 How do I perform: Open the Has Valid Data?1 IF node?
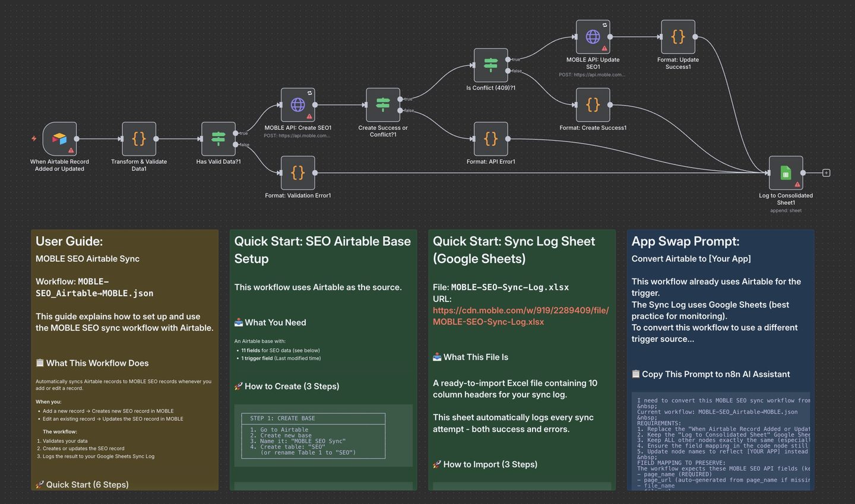[218, 139]
